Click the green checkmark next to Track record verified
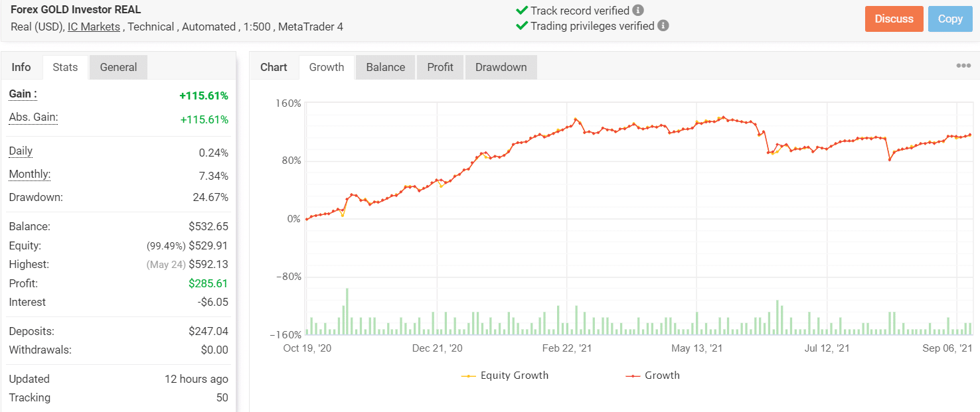980x412 pixels. tap(522, 11)
